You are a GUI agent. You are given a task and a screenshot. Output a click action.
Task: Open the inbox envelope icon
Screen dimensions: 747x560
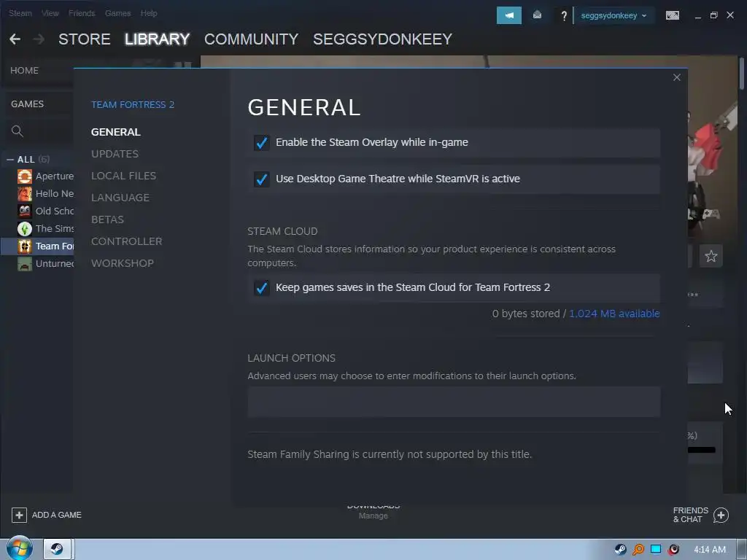(538, 15)
